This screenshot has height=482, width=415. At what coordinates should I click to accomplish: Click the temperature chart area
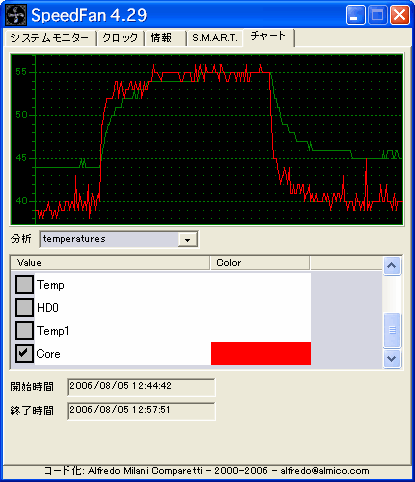(207, 139)
